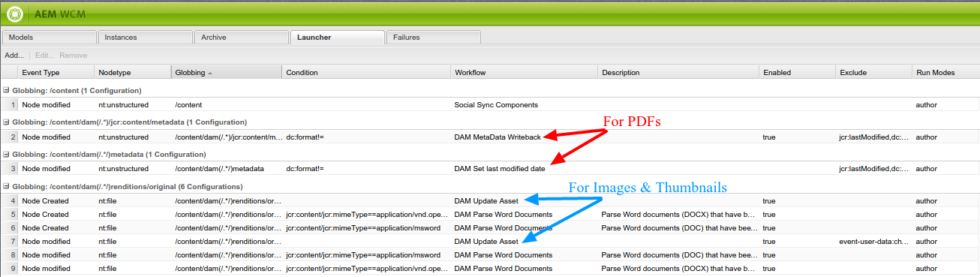980x277 pixels.
Task: Click the dc:format!= condition in row 2
Action: tap(367, 137)
